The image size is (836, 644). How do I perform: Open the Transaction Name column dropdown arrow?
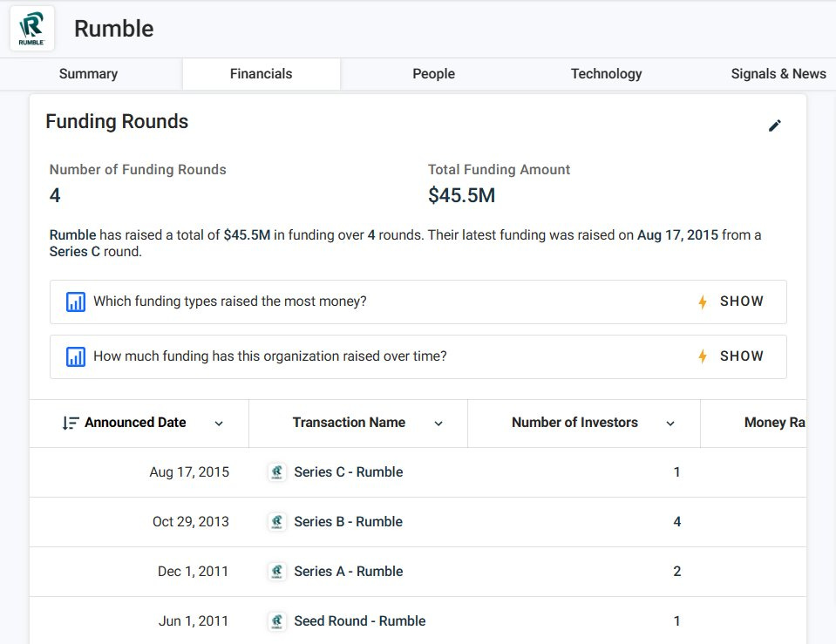click(x=438, y=424)
